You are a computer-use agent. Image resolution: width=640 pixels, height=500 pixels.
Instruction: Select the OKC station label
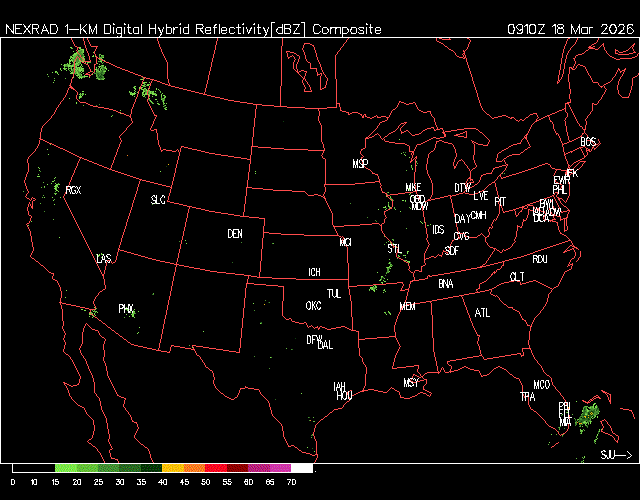pos(313,306)
